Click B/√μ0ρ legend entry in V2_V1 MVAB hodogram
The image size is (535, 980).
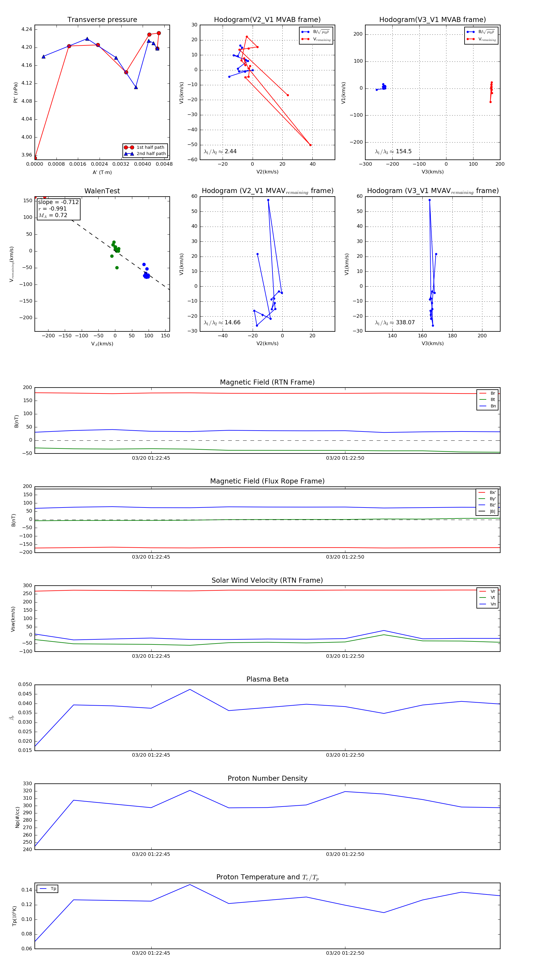(x=316, y=32)
